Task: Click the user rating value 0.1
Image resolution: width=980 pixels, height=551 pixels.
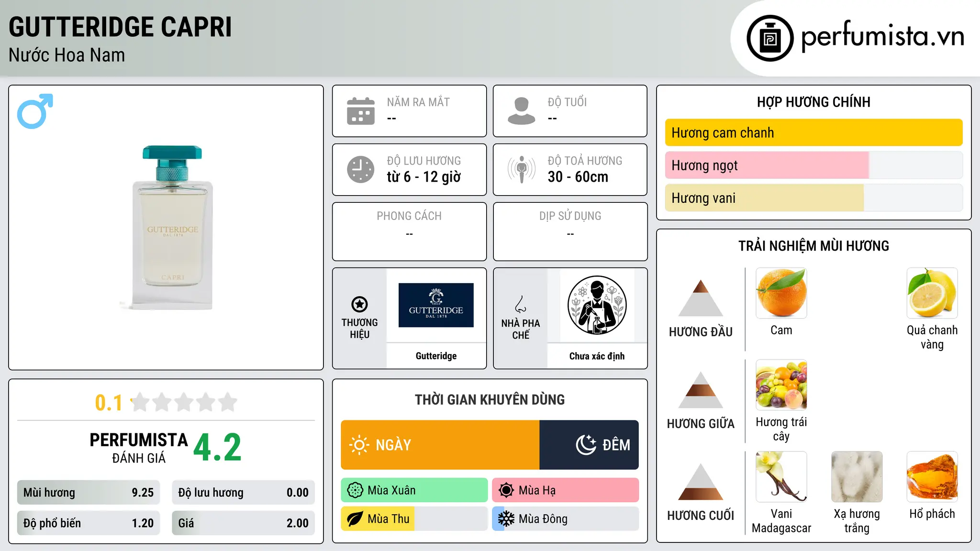Action: click(109, 403)
